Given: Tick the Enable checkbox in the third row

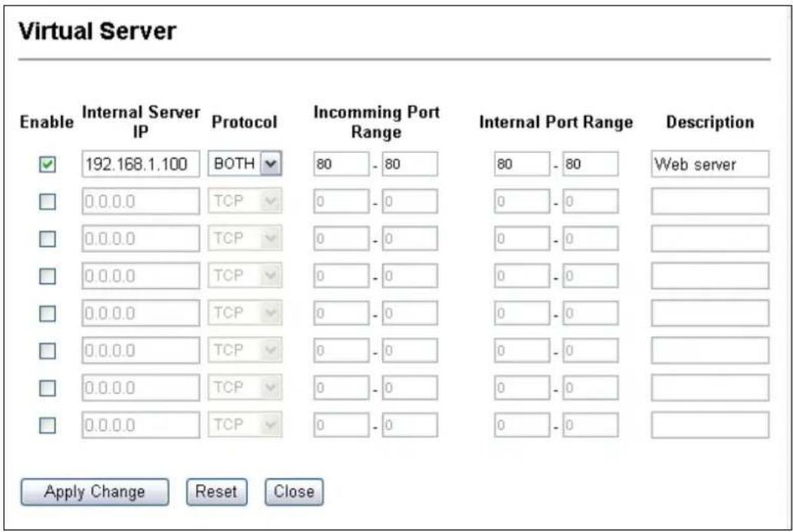Looking at the screenshot, I should click(x=48, y=238).
